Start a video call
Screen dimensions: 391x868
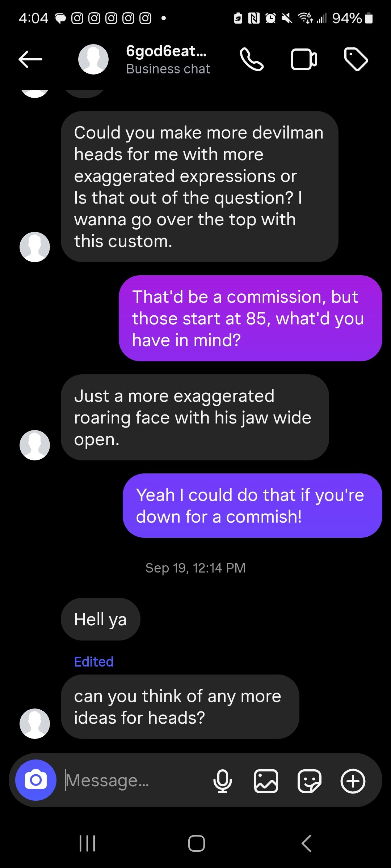304,59
